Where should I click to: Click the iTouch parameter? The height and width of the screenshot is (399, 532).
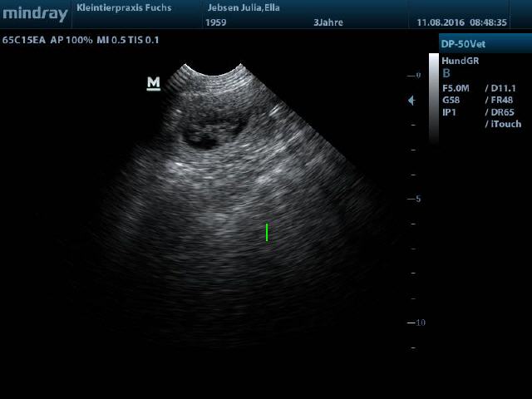(503, 125)
